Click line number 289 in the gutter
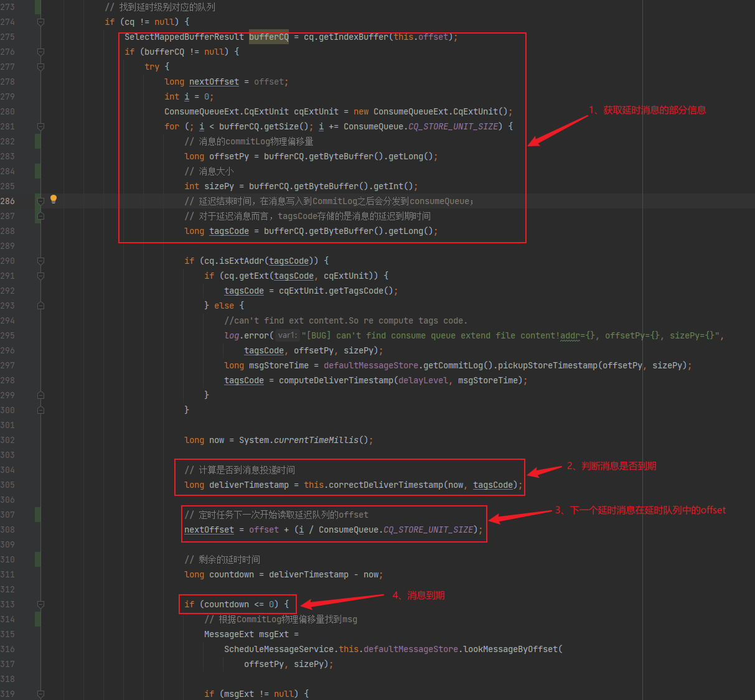Screen dimensions: 755x700 (x=7, y=246)
